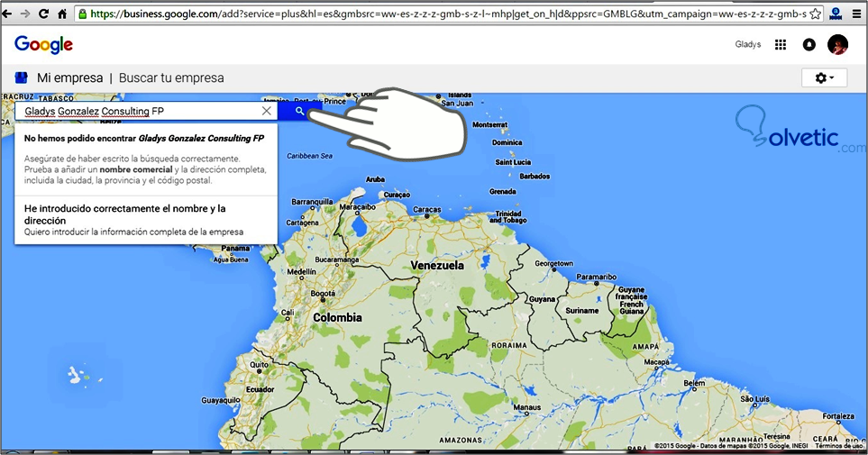Open the Chrome hamburger menu

coord(856,14)
